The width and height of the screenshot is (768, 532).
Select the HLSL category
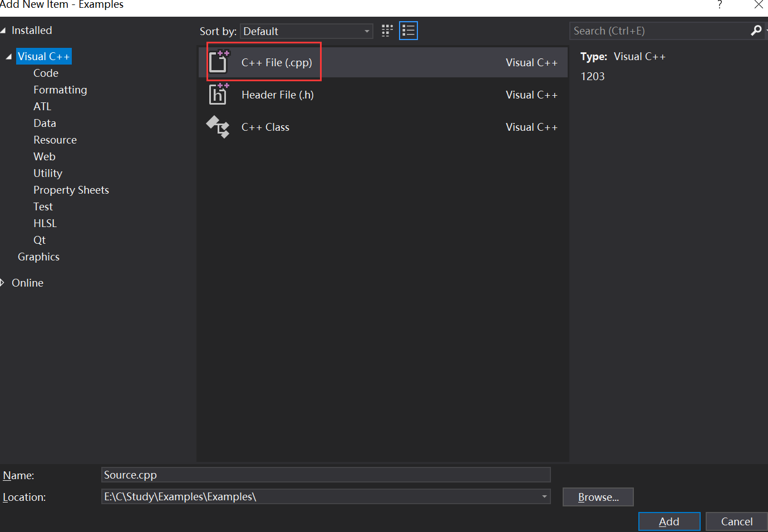(x=45, y=223)
